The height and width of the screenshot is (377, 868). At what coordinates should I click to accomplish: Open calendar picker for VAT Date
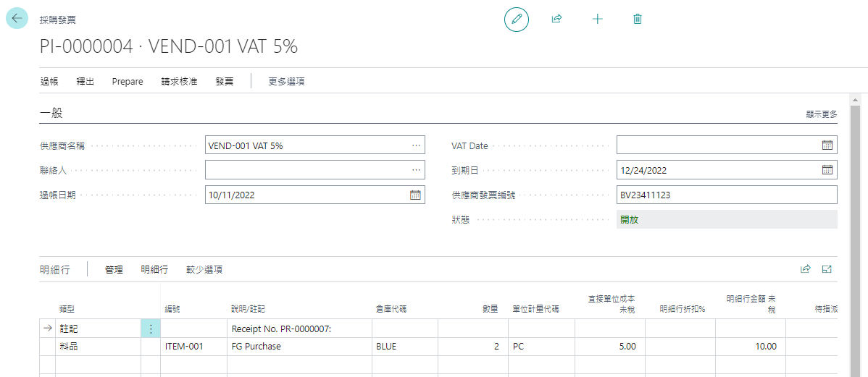(827, 145)
